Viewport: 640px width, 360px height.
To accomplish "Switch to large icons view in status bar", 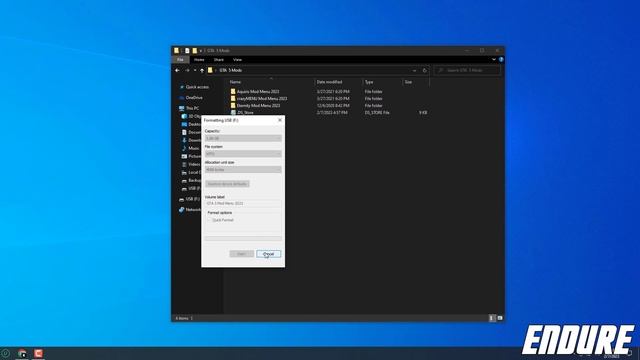I will (x=500, y=318).
